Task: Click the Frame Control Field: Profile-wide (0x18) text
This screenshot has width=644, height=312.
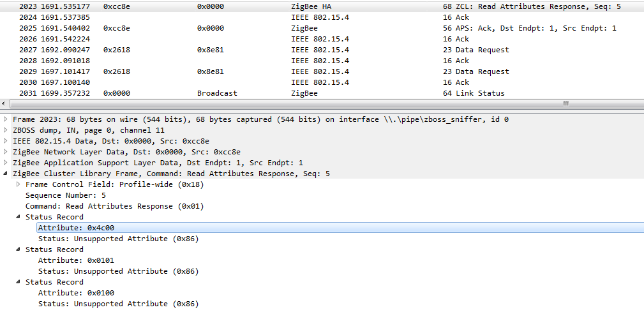Action: click(x=115, y=184)
